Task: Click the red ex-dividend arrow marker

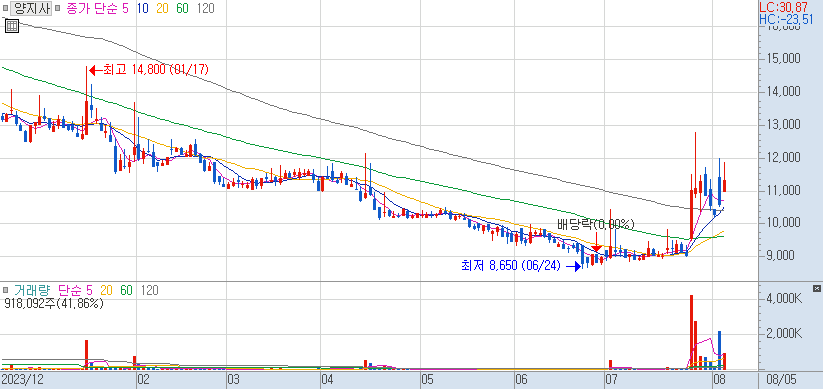Action: point(596,243)
